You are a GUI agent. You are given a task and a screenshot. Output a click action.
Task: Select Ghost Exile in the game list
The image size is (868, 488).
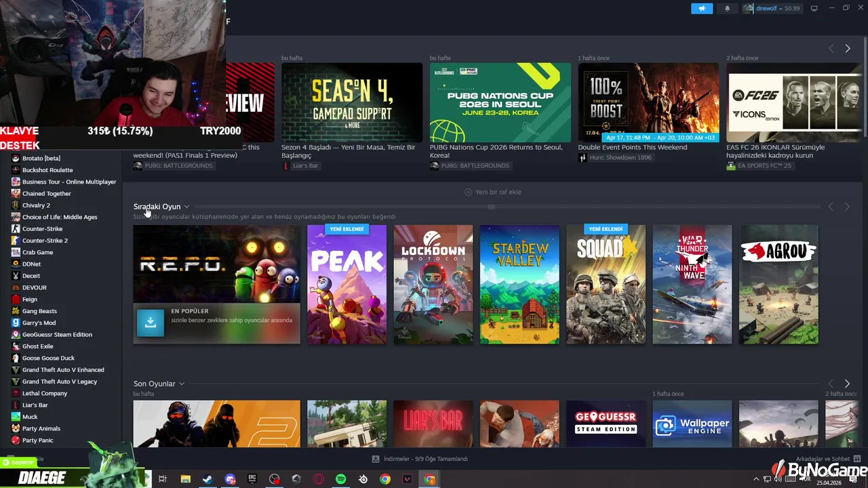(37, 346)
